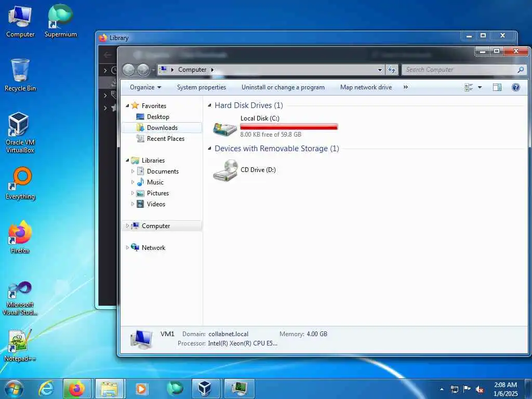Open Explorer Help question mark
Screen dimensions: 532x399
pyautogui.click(x=516, y=87)
